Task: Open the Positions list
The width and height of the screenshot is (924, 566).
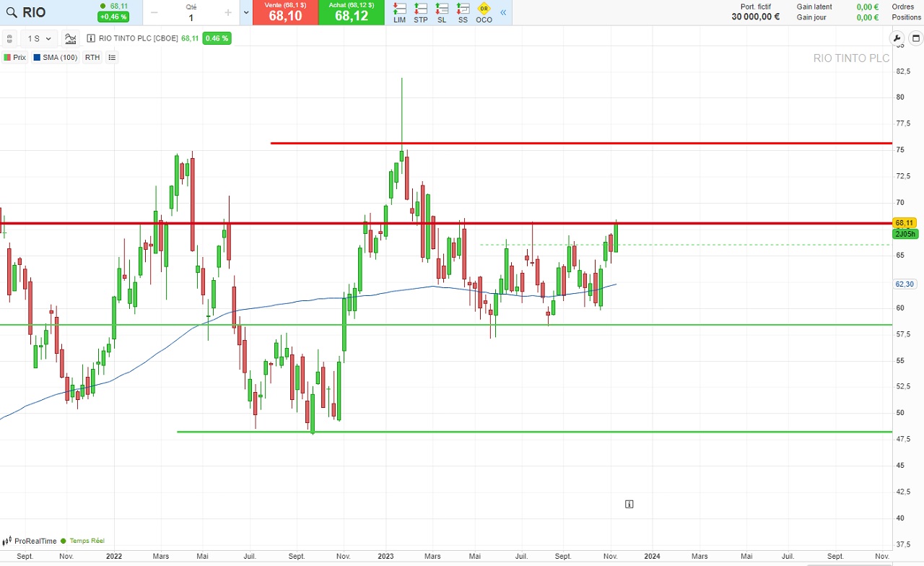Action: pyautogui.click(x=907, y=17)
